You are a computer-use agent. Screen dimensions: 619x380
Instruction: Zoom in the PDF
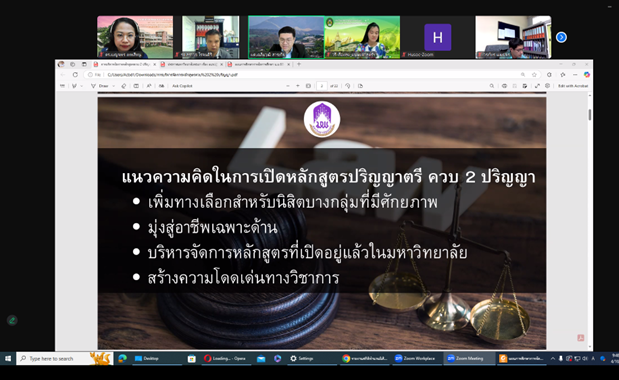tap(298, 86)
